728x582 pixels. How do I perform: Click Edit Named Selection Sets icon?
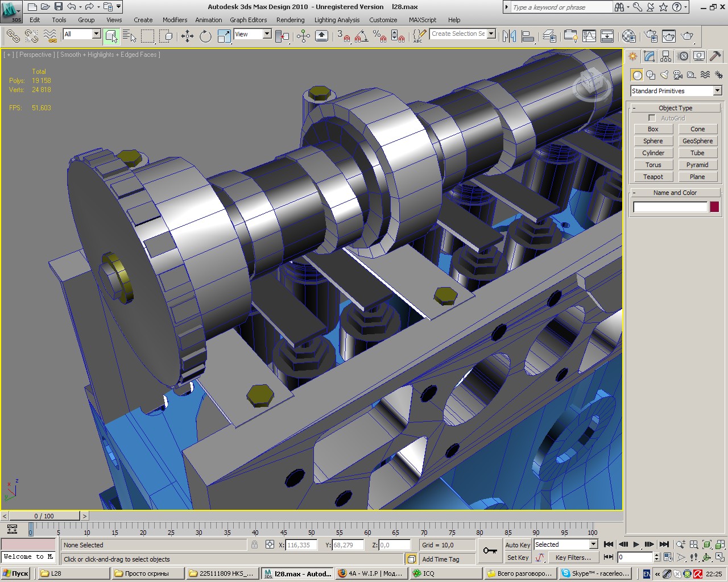tap(419, 36)
